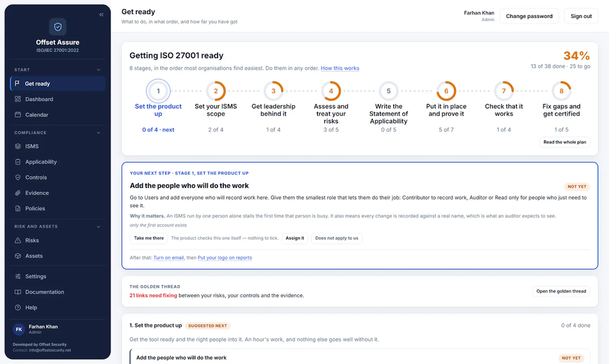The height and width of the screenshot is (364, 609).
Task: Click the Policies document icon
Action: point(18,208)
